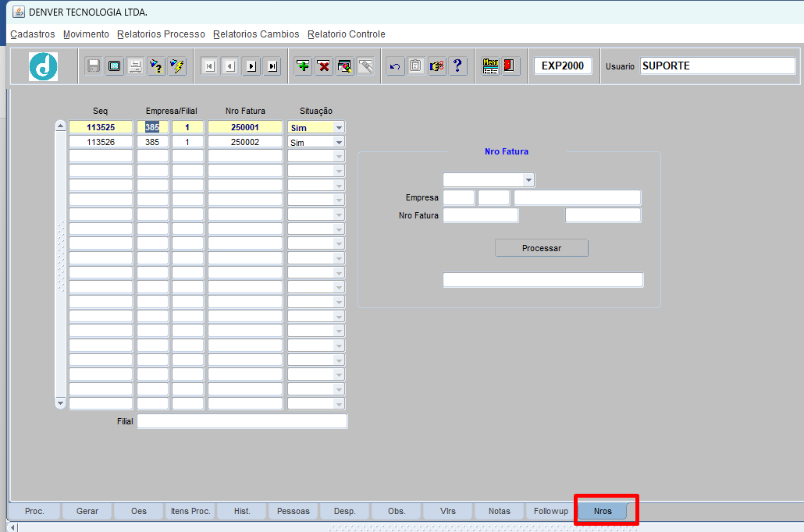Expand the dropdown above the Empresa field

point(528,180)
